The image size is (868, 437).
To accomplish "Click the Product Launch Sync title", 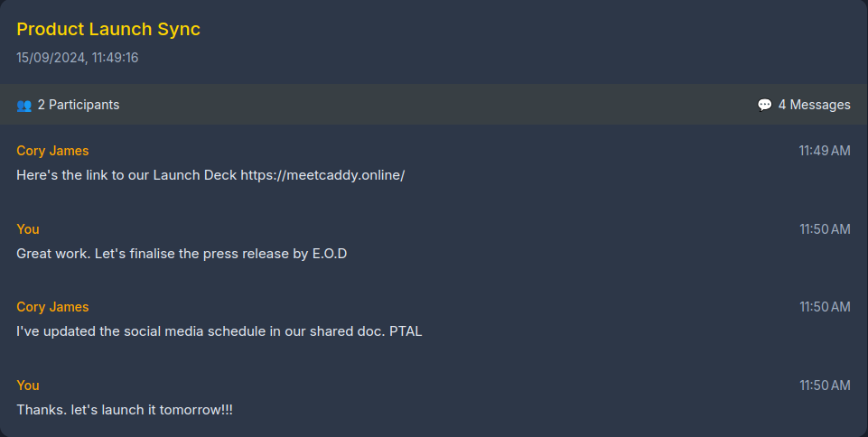I will pos(108,29).
